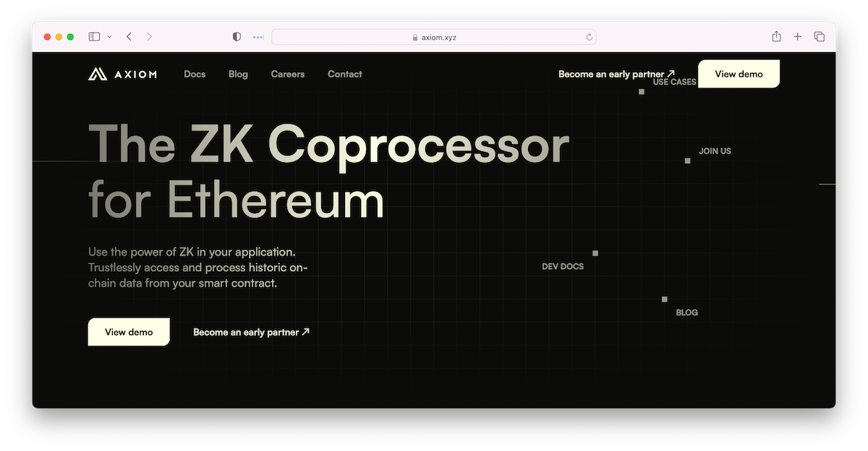Screen dimensions: 868x451
Task: Go back with the browser back arrow
Action: (x=129, y=37)
